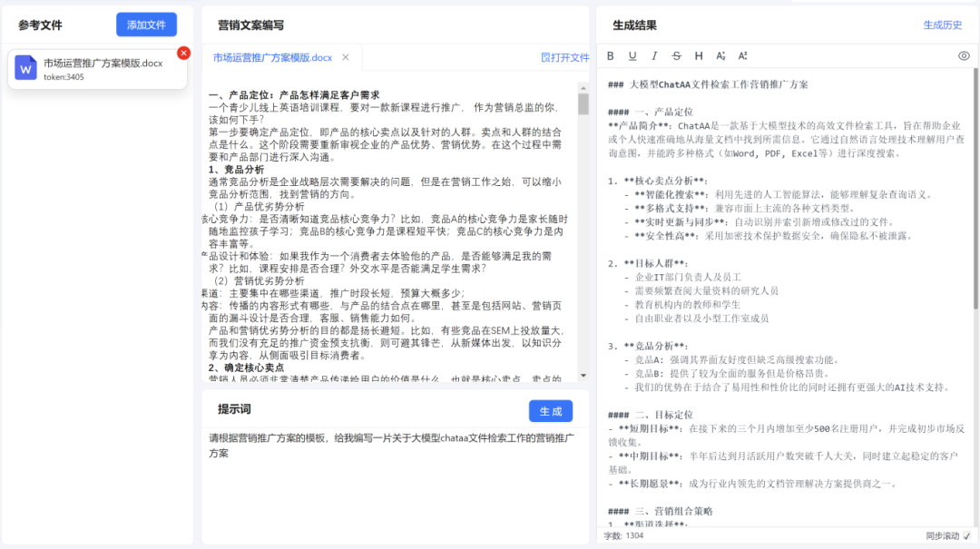Click the **长期愿景** line in results

point(754,484)
